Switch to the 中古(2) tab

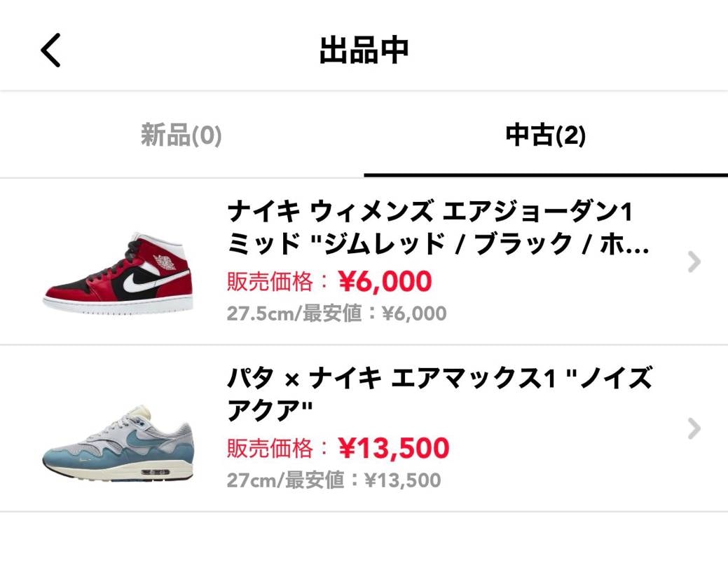(546, 136)
